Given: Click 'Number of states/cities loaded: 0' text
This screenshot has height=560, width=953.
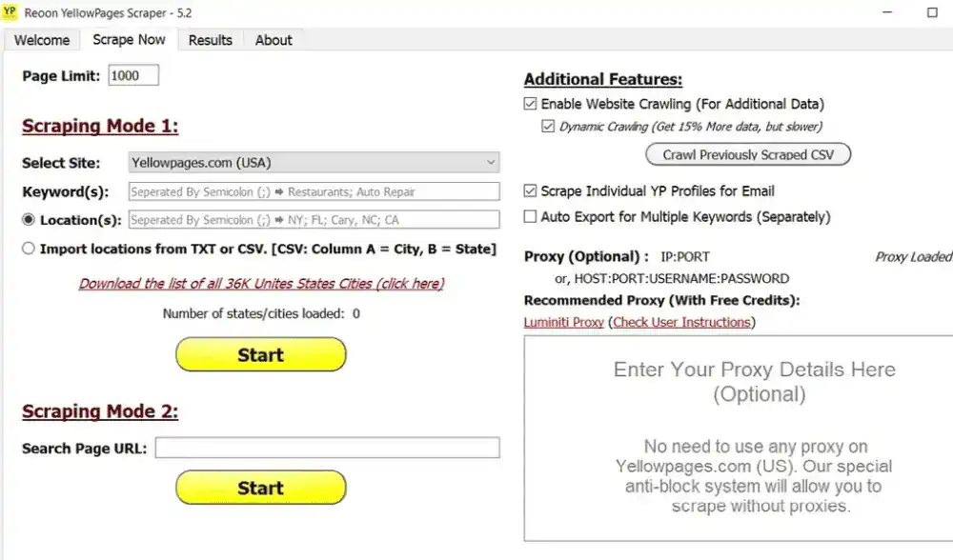Looking at the screenshot, I should (x=261, y=313).
